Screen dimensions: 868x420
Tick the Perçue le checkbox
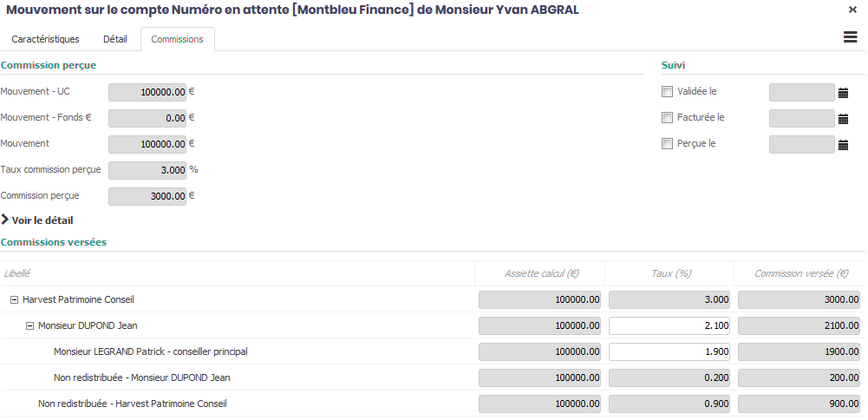coord(667,144)
